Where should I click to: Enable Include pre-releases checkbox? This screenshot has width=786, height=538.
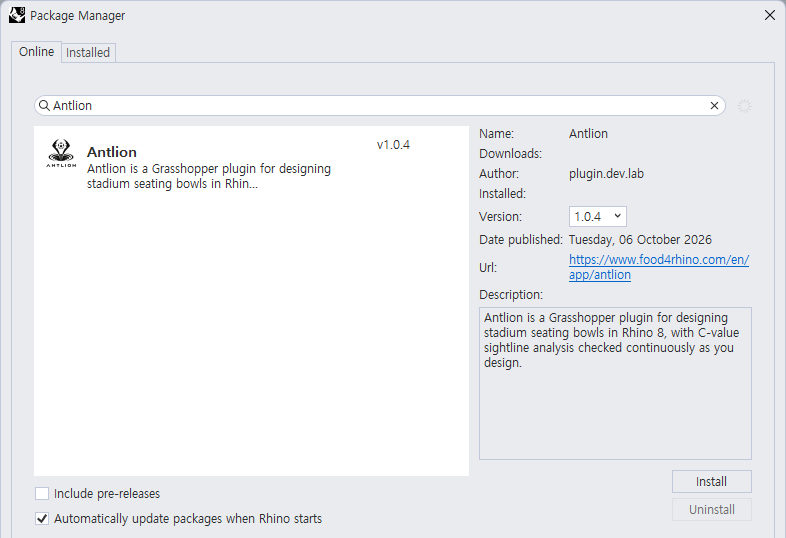pyautogui.click(x=42, y=493)
